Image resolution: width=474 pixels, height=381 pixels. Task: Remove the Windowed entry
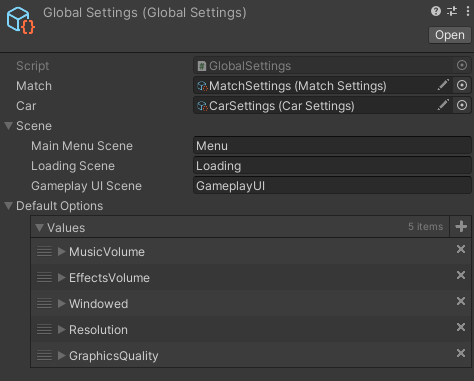(461, 301)
